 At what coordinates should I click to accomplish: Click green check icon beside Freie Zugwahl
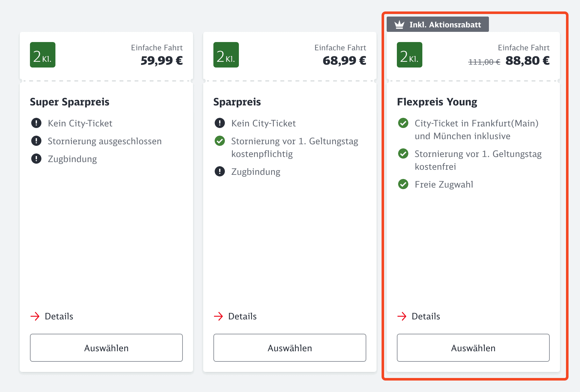pos(403,184)
